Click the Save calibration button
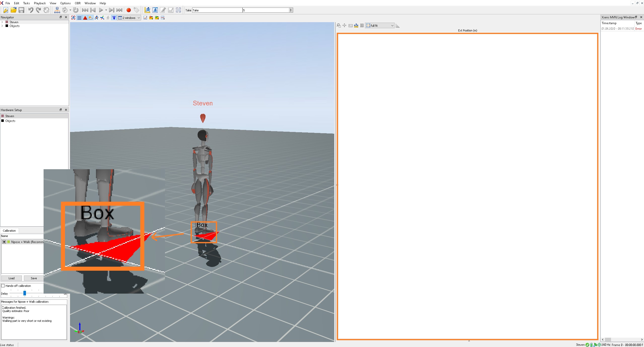Viewport: 644px width, 347px height. tap(34, 278)
